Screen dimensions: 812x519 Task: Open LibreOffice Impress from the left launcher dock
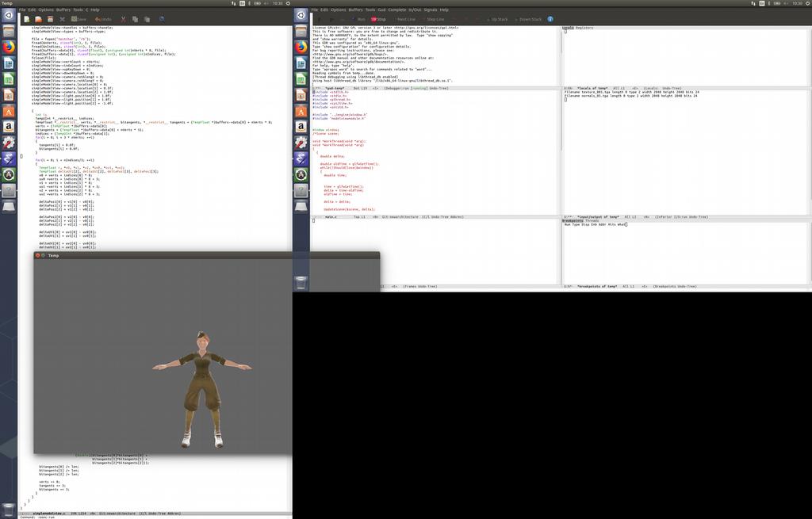click(x=9, y=95)
